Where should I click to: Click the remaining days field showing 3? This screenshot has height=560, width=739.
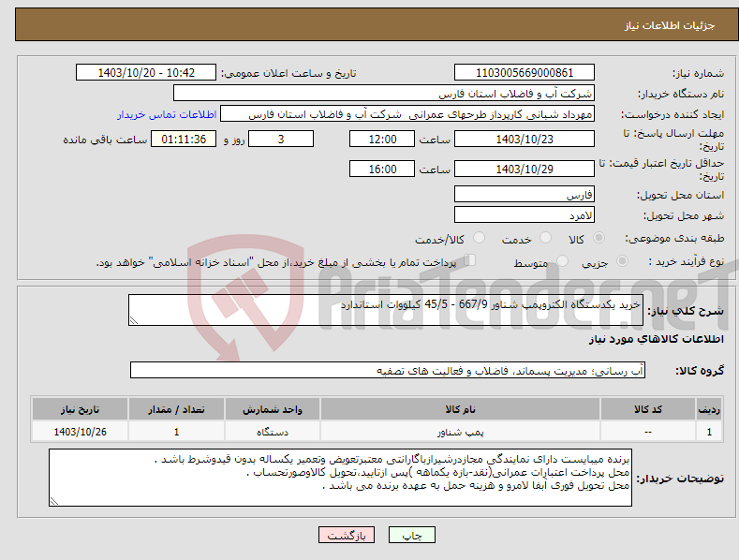pyautogui.click(x=281, y=139)
